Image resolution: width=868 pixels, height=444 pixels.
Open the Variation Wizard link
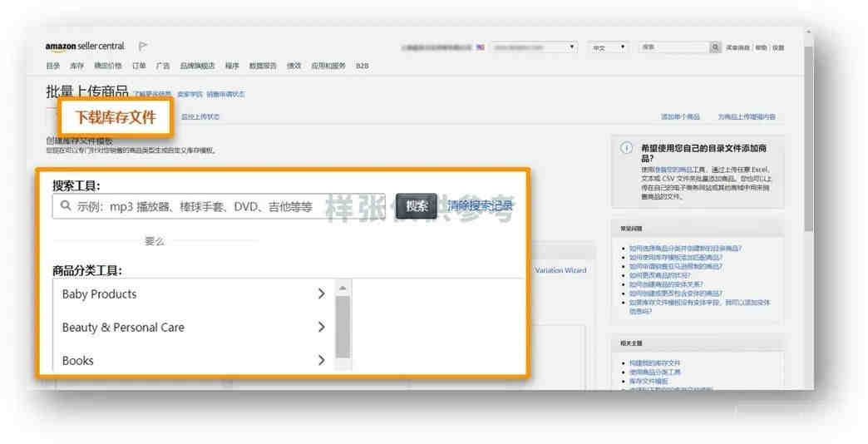(x=560, y=270)
